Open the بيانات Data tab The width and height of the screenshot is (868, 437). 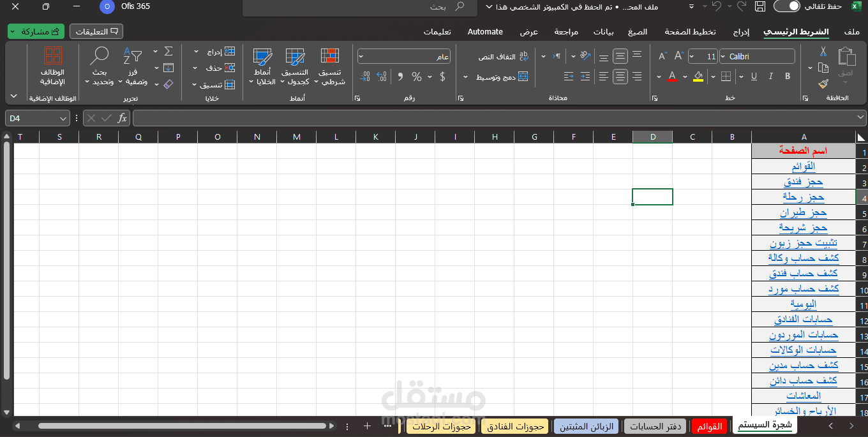click(x=603, y=32)
